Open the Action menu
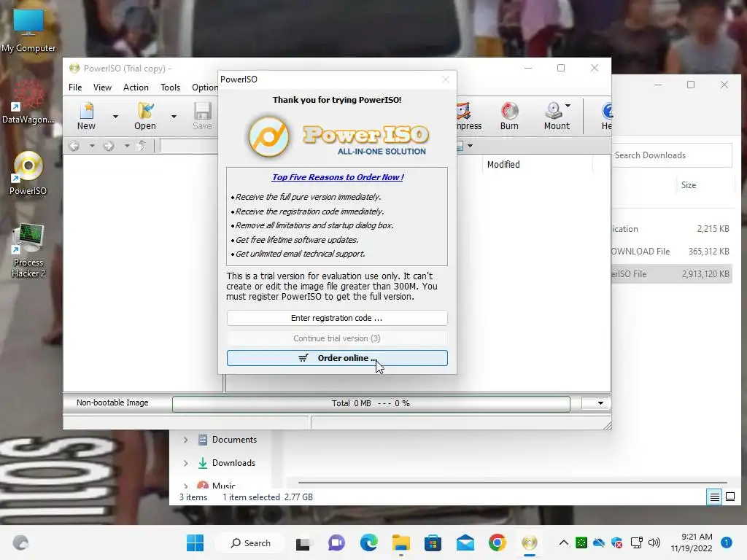This screenshot has height=560, width=747. (x=136, y=87)
